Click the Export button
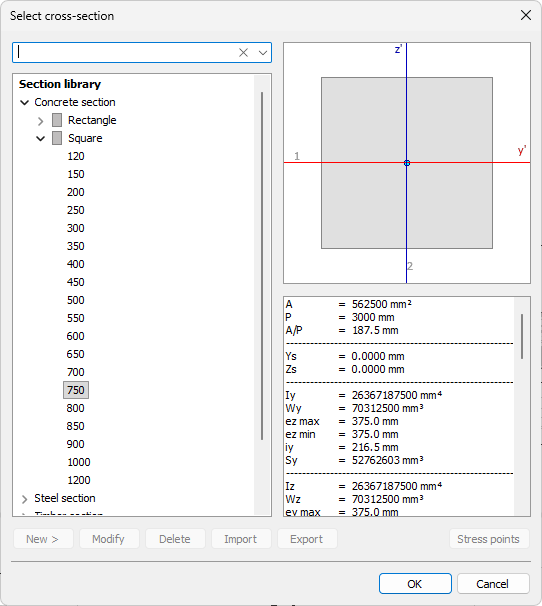The height and width of the screenshot is (606, 542). click(x=307, y=539)
